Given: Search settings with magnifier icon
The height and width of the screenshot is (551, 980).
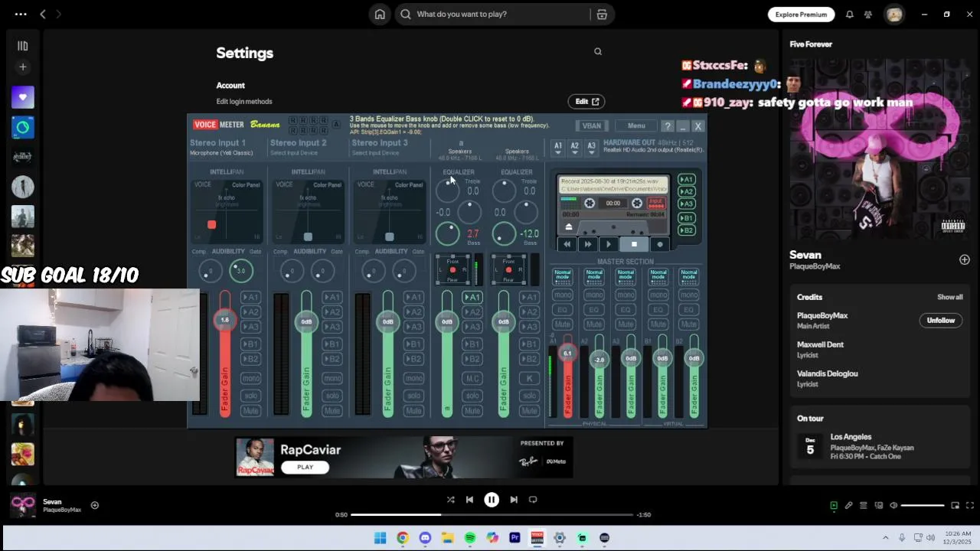Looking at the screenshot, I should pyautogui.click(x=598, y=52).
